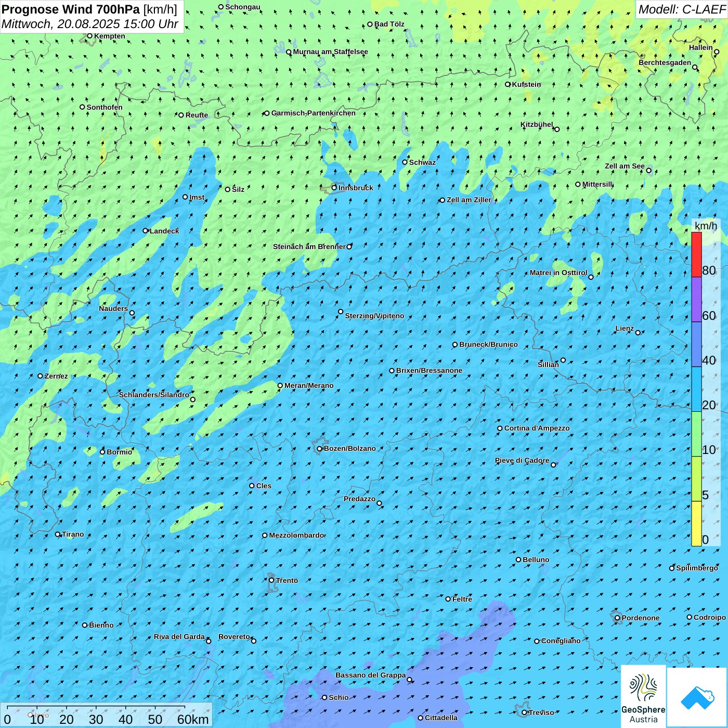
Task: Click the Trento city marker dot
Action: coord(271,580)
